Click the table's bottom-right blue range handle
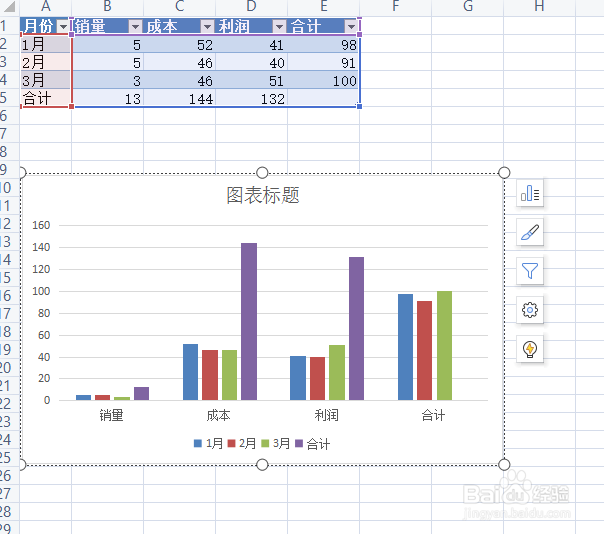This screenshot has height=534, width=604. click(x=359, y=106)
